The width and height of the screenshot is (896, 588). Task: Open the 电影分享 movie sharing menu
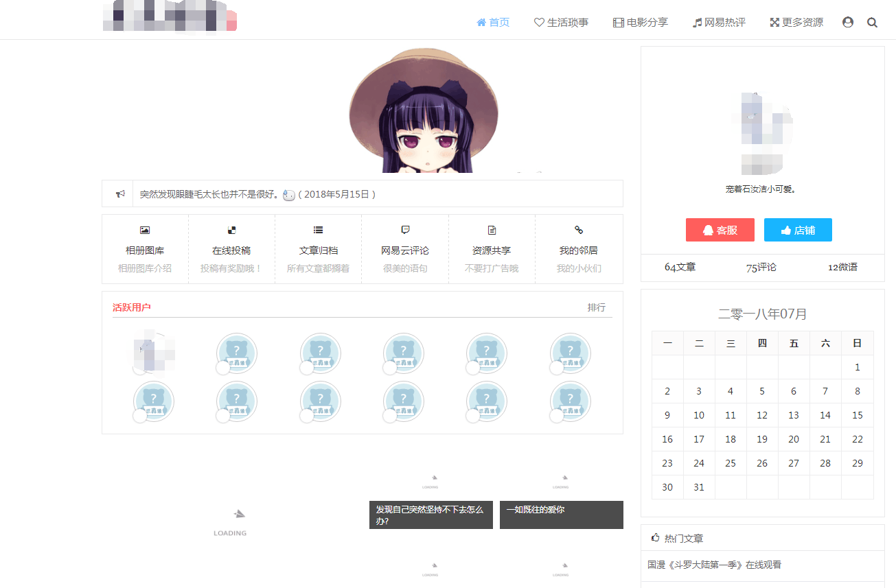(640, 22)
